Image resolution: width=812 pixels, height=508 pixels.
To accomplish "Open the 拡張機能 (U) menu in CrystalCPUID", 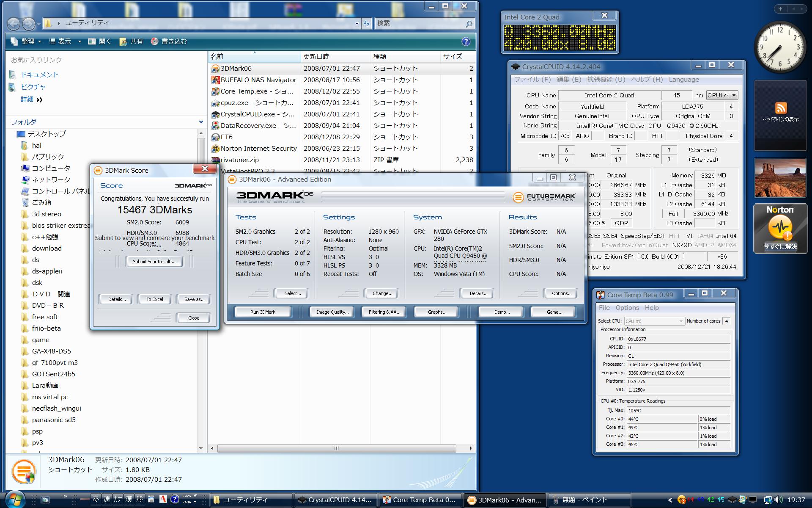I will [x=606, y=80].
